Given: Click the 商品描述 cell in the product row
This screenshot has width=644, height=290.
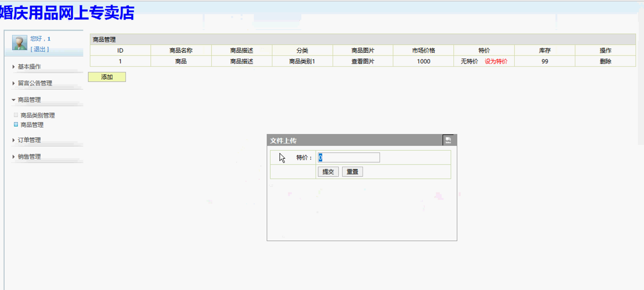Looking at the screenshot, I should tap(242, 61).
